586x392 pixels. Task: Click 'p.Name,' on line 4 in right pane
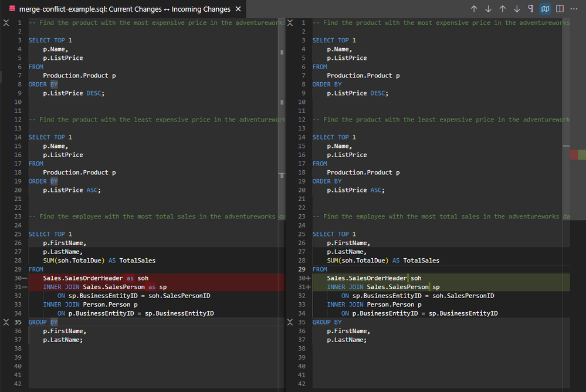point(340,49)
